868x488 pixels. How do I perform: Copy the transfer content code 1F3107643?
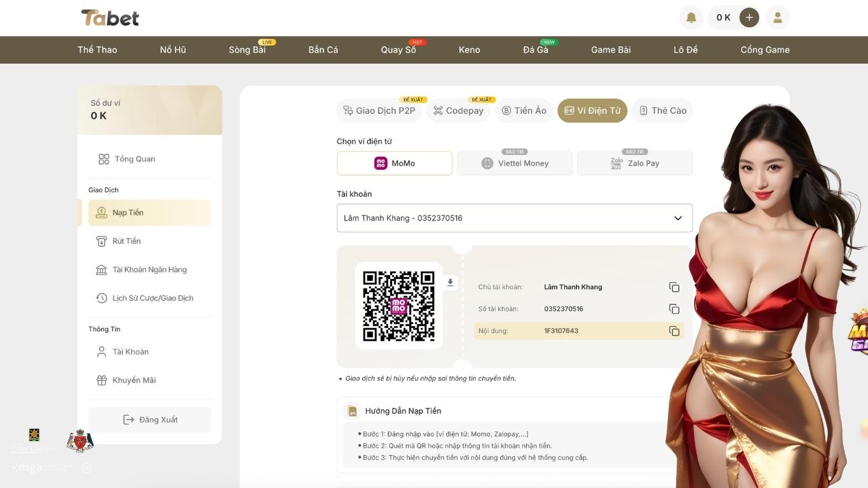point(674,331)
